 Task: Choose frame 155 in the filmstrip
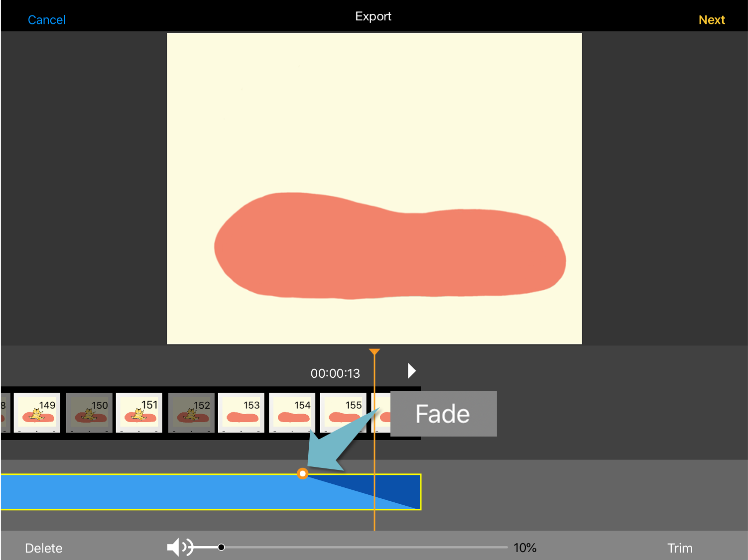344,413
